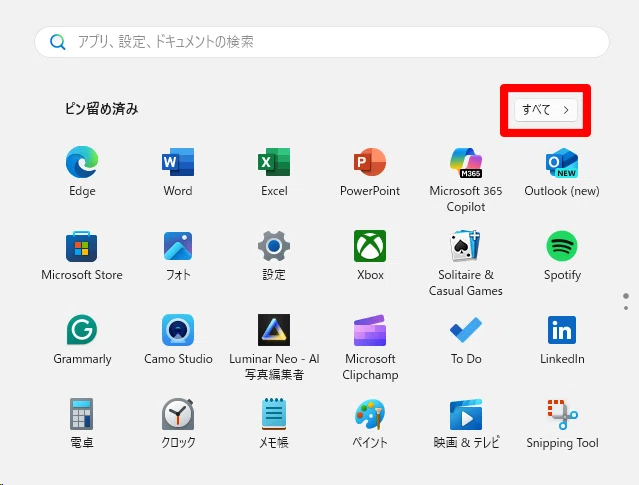The width and height of the screenshot is (639, 485).
Task: Open Solitaire & Casual Games
Action: pos(466,246)
